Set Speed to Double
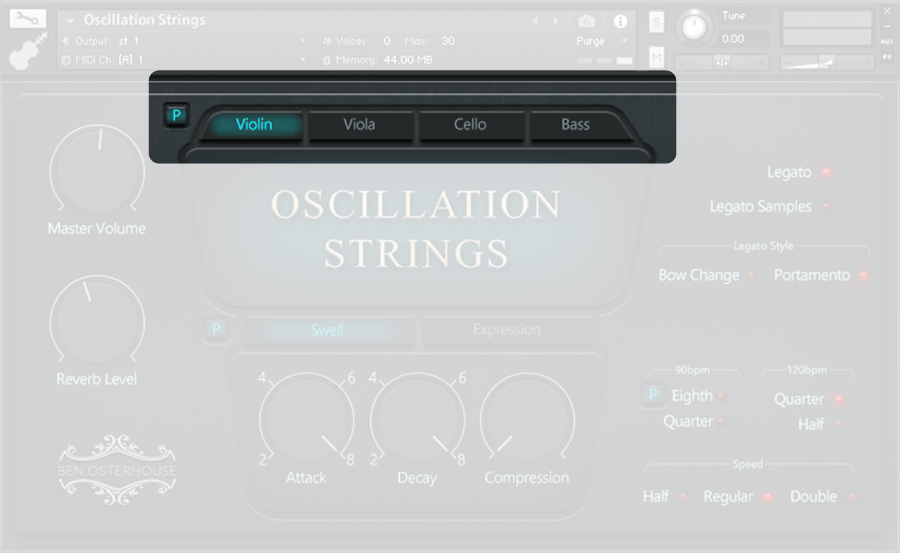 coord(852,497)
